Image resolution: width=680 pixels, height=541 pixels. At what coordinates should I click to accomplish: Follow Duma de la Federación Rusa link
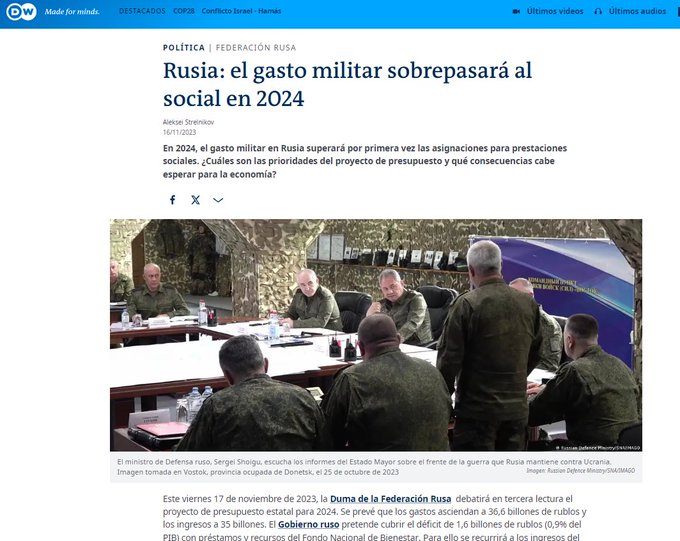point(390,499)
